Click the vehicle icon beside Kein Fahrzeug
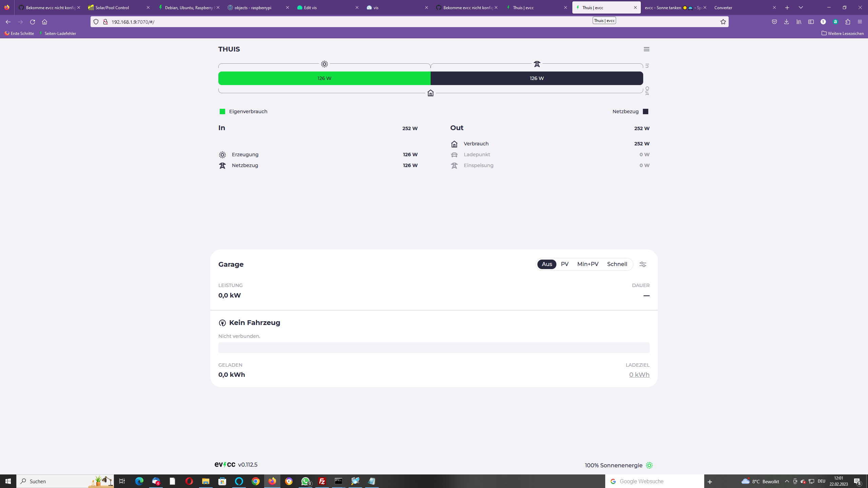This screenshot has width=868, height=488. point(222,323)
